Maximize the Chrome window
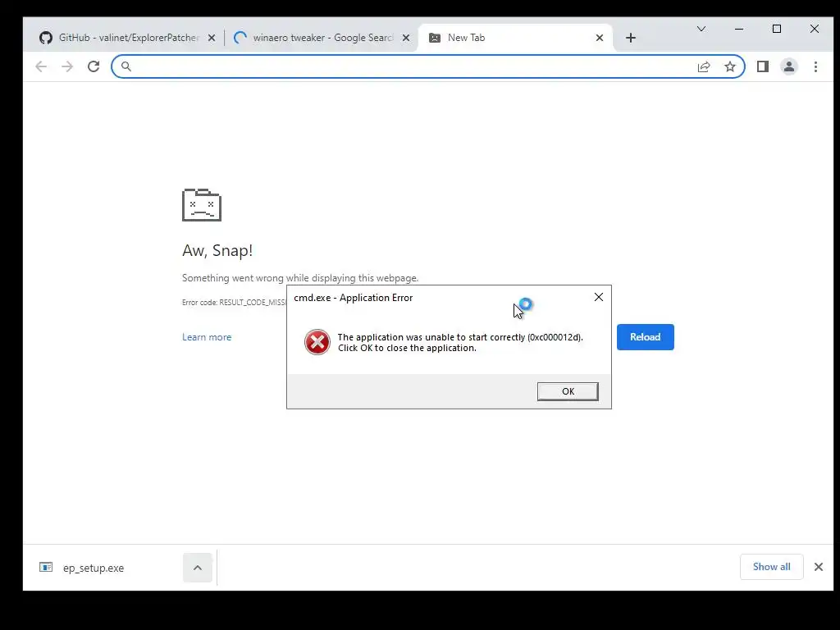This screenshot has width=840, height=630. [777, 29]
